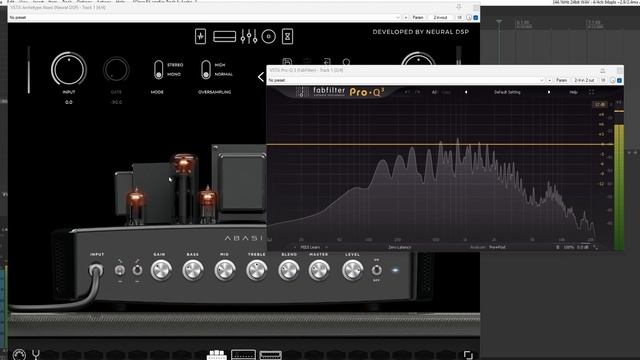Click the save preset floppy icon in Archetype Abasi
Viewport: 640px width, 360px height.
click(x=287, y=62)
